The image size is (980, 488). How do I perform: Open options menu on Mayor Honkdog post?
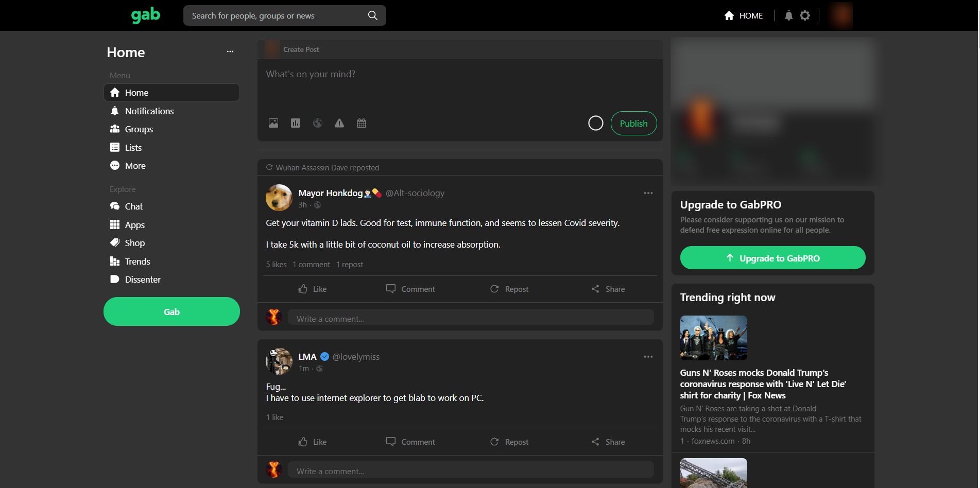[648, 193]
